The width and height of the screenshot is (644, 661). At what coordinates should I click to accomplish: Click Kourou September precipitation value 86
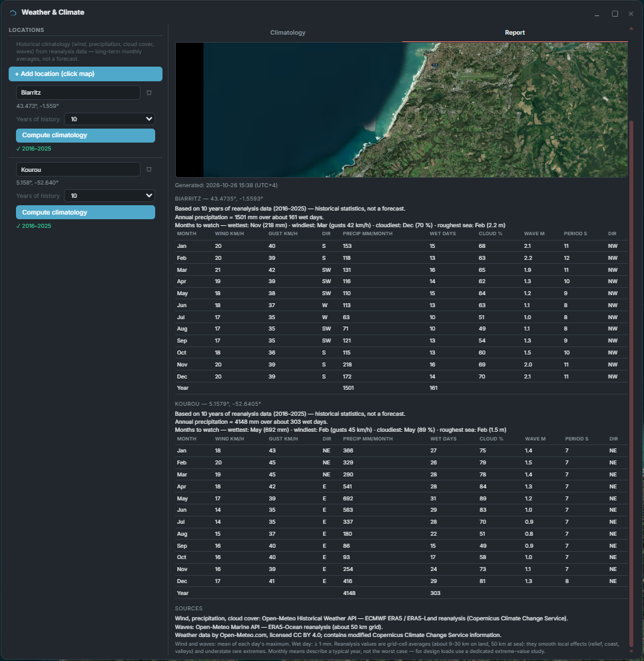(x=346, y=546)
